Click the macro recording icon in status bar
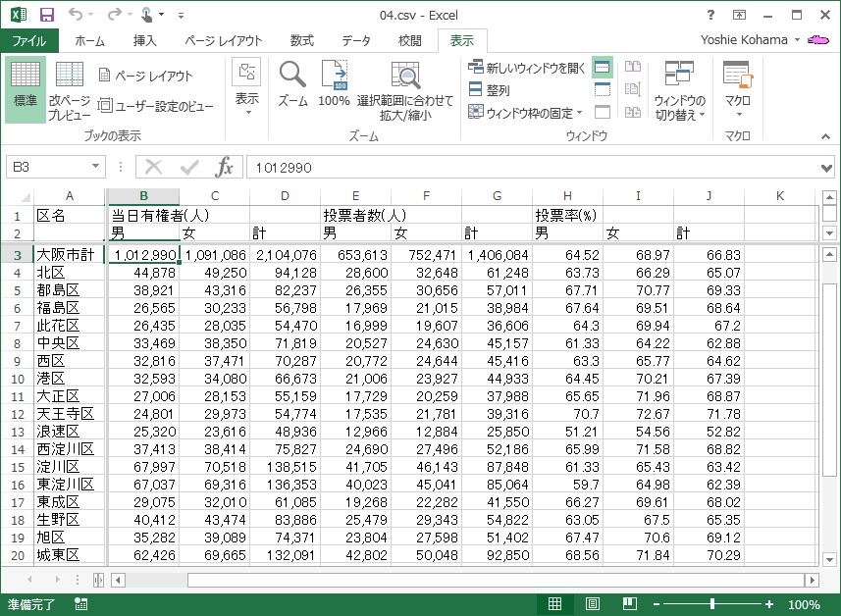This screenshot has height=616, width=841. (x=81, y=604)
